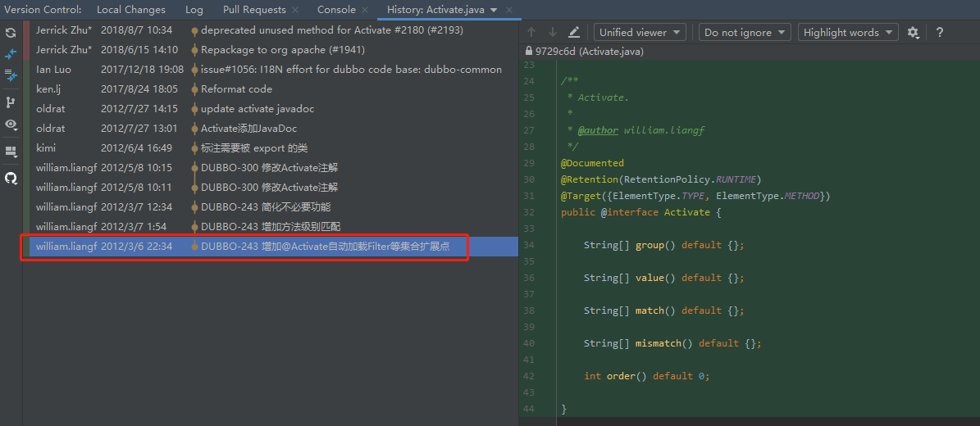The height and width of the screenshot is (426, 980).
Task: Click the question mark help icon
Action: (x=939, y=33)
